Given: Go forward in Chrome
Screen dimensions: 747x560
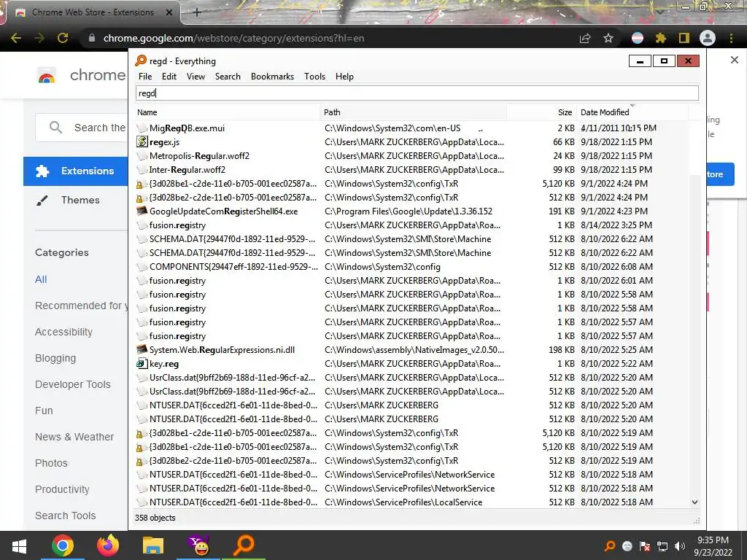Looking at the screenshot, I should pyautogui.click(x=39, y=38).
